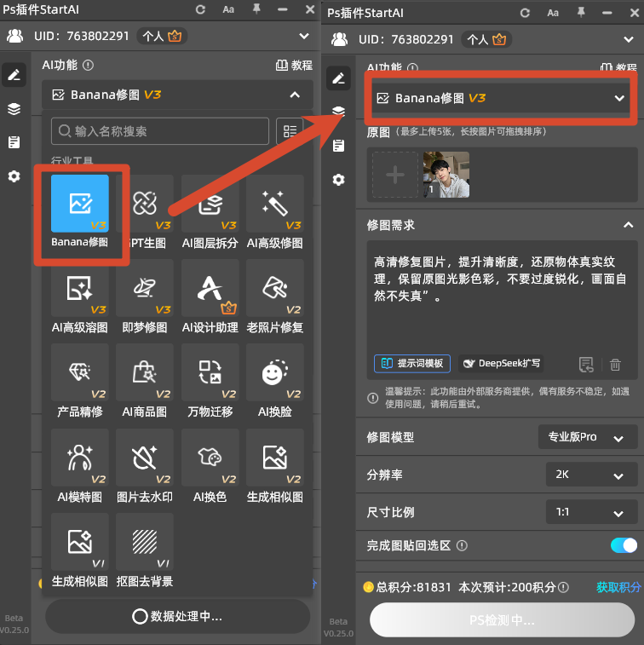Click the save prompt icon beside trash
Viewport: 644px width, 645px height.
tap(586, 365)
